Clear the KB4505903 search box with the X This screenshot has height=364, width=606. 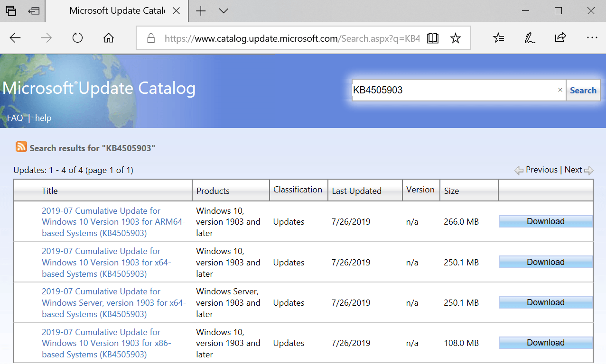click(560, 90)
